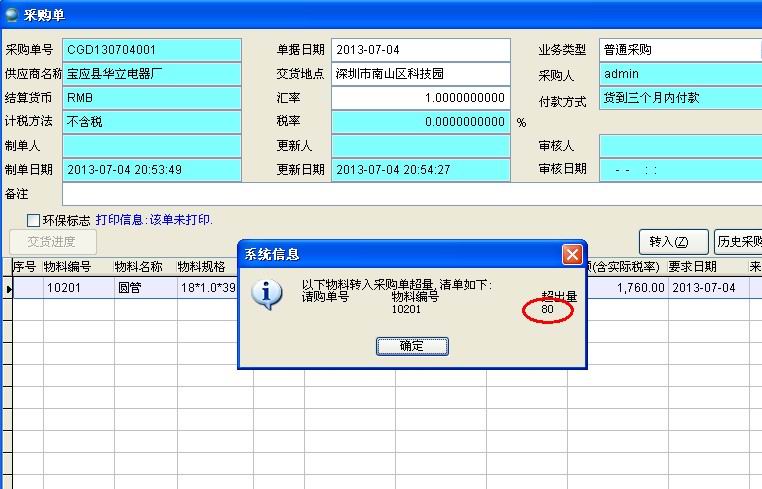Open the 付款方式 field
762x489 pixels.
tap(680, 98)
